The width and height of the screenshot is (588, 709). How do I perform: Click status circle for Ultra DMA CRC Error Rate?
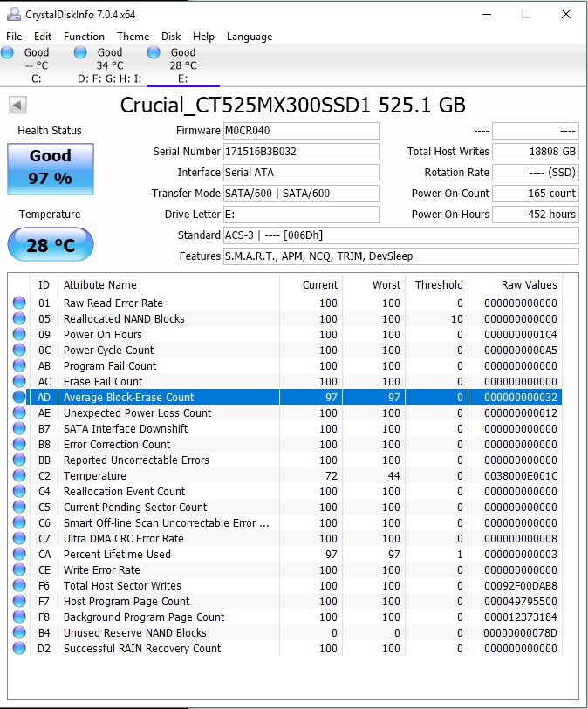pos(19,538)
